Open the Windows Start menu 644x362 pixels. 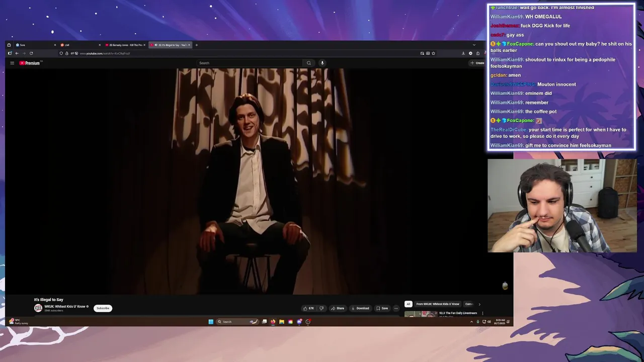211,322
